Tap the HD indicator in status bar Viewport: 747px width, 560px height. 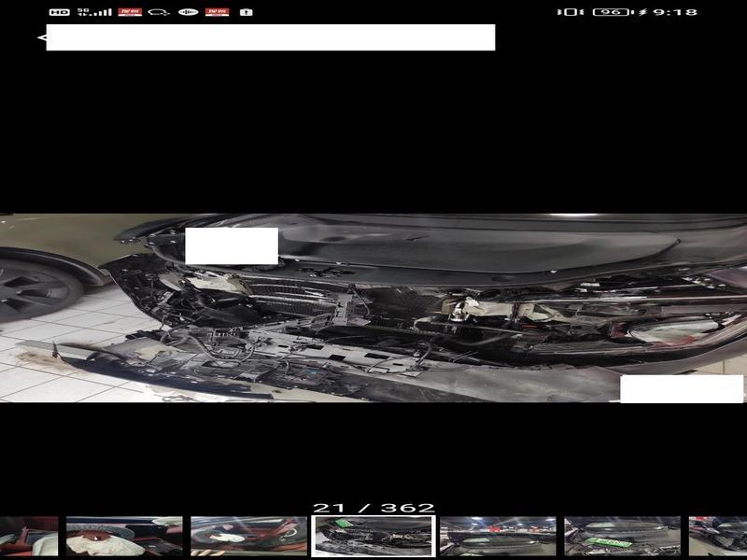click(x=59, y=12)
